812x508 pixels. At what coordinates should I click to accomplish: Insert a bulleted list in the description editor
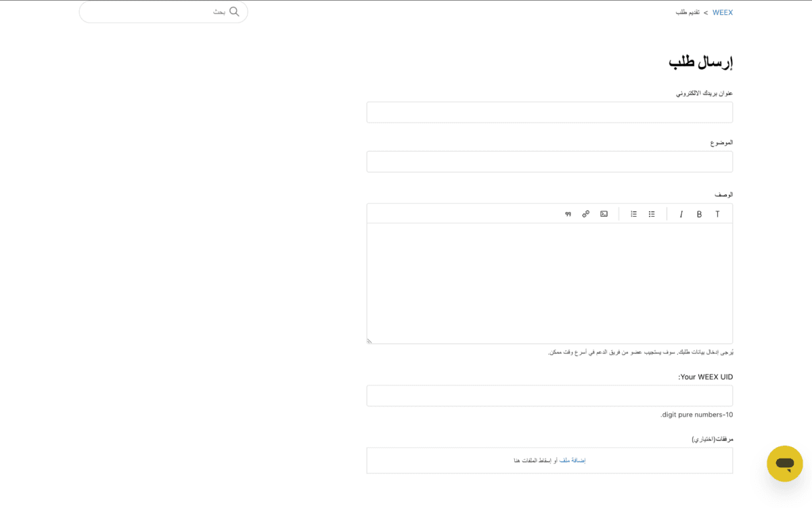coord(652,214)
